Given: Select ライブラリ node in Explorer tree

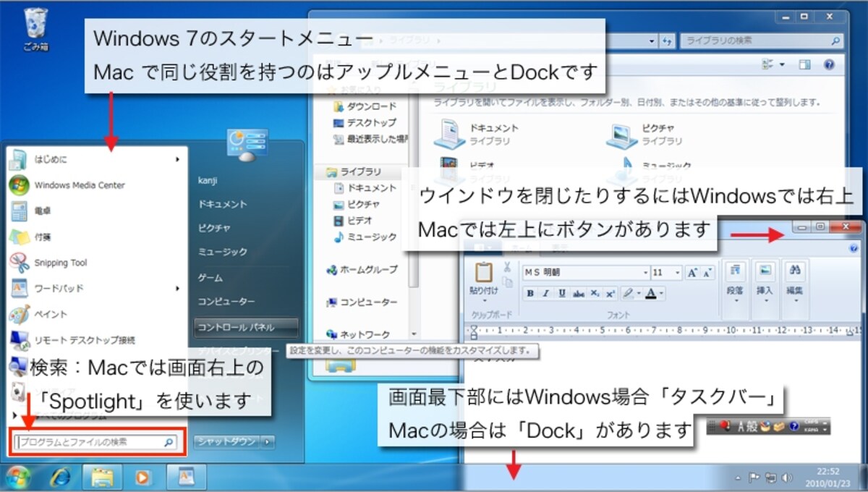Looking at the screenshot, I should (x=354, y=172).
